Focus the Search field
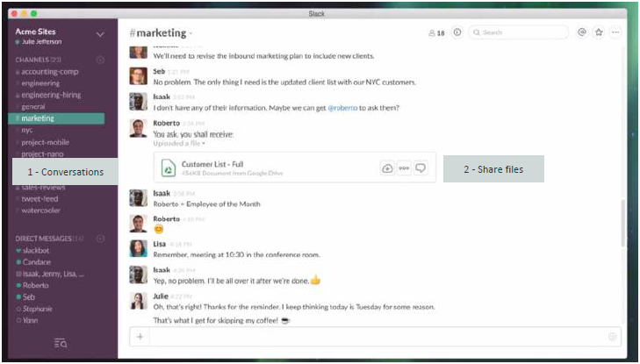640x364 pixels. [x=518, y=32]
